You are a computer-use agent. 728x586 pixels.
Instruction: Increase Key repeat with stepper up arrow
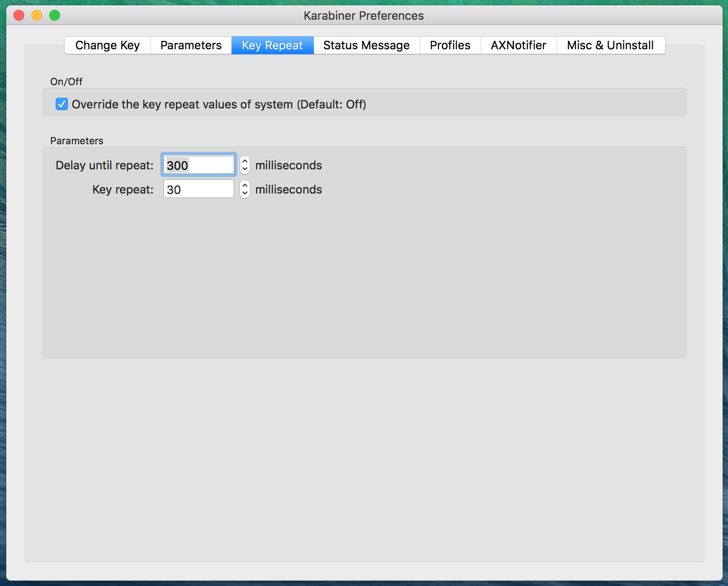click(245, 185)
